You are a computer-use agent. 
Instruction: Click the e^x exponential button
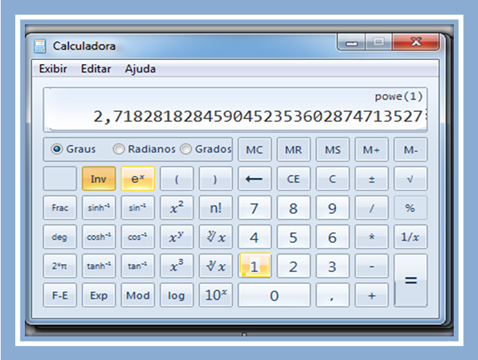(x=138, y=179)
